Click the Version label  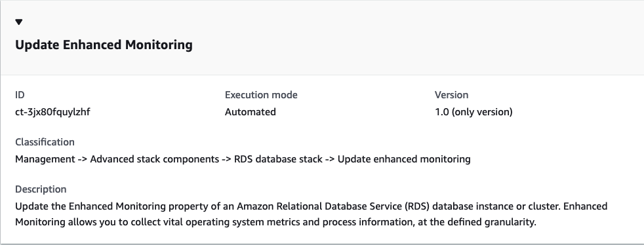(451, 95)
